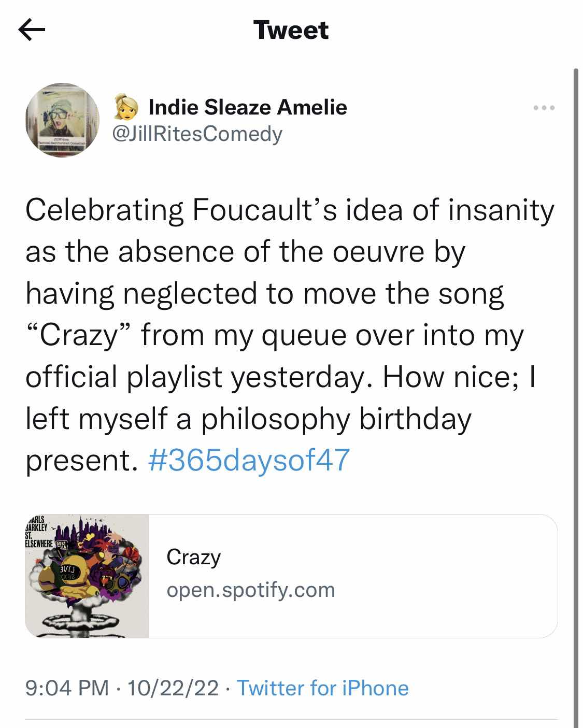Click the St. Elsewhere album art thumbnail
Viewport: 583px width, 728px height.
point(87,576)
